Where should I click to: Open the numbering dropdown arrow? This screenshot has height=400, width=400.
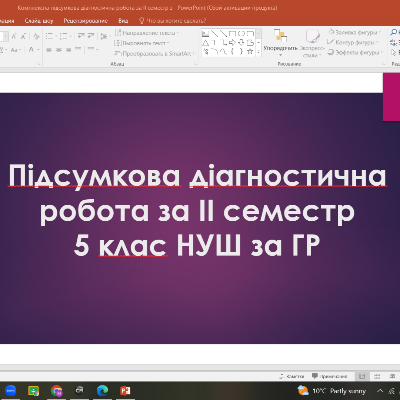click(70, 36)
